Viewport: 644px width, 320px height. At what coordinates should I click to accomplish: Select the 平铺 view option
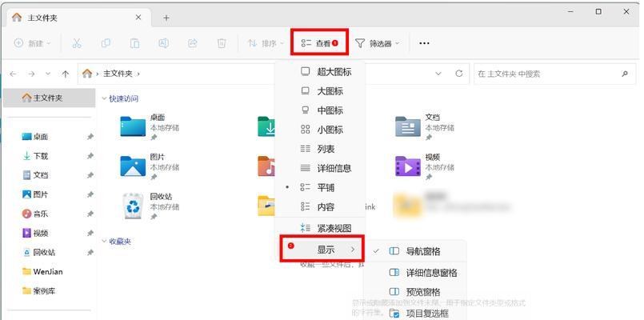[x=320, y=188]
